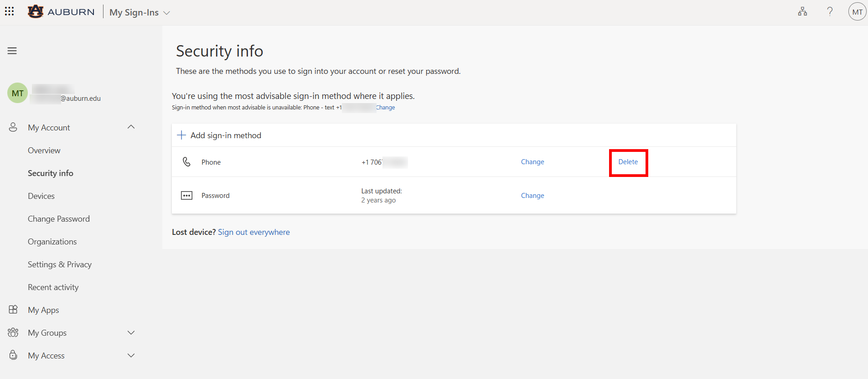Open the My Sign-Ins dropdown
Viewport: 868px width, 379px height.
pos(139,13)
